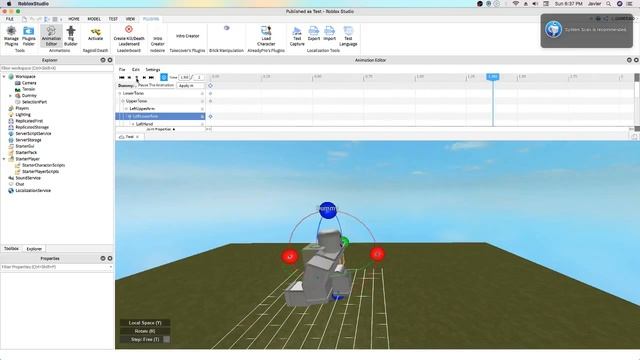Select Lighting in the Explorer
This screenshot has width=640, height=360.
click(23, 115)
